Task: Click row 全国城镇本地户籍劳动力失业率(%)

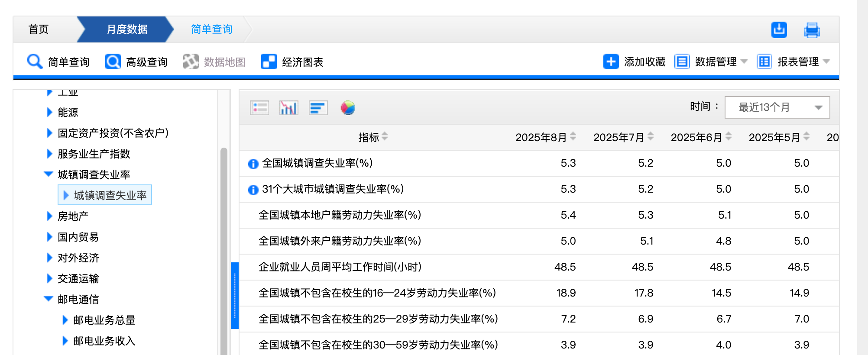Action: [x=539, y=215]
